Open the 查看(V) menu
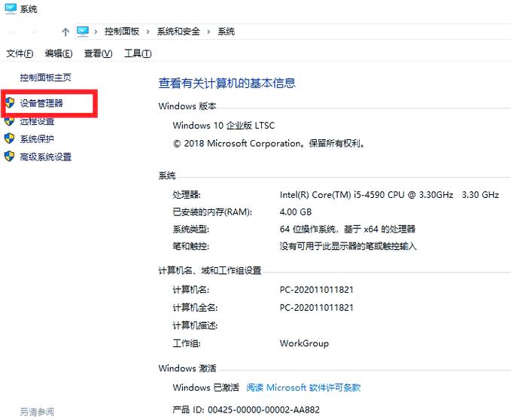Viewport: 511px width, 420px height. click(x=98, y=53)
